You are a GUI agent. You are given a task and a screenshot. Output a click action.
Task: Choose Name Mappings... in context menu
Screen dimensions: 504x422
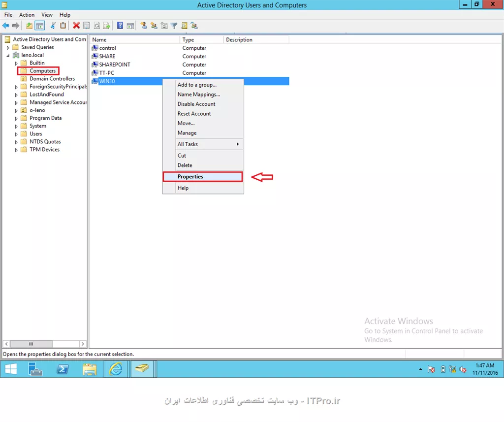pyautogui.click(x=203, y=94)
